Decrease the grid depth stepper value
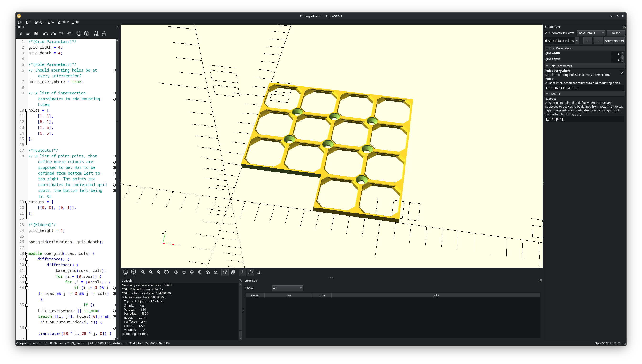The width and height of the screenshot is (642, 364). click(x=622, y=61)
